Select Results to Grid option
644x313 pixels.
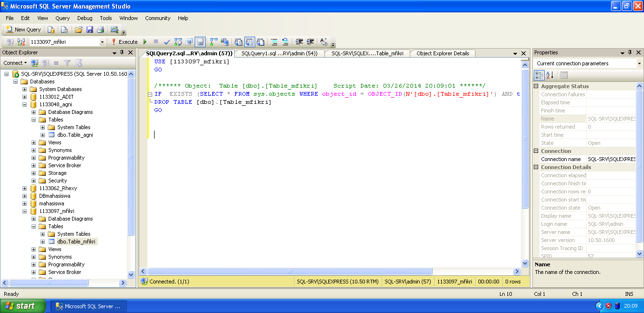click(x=249, y=42)
